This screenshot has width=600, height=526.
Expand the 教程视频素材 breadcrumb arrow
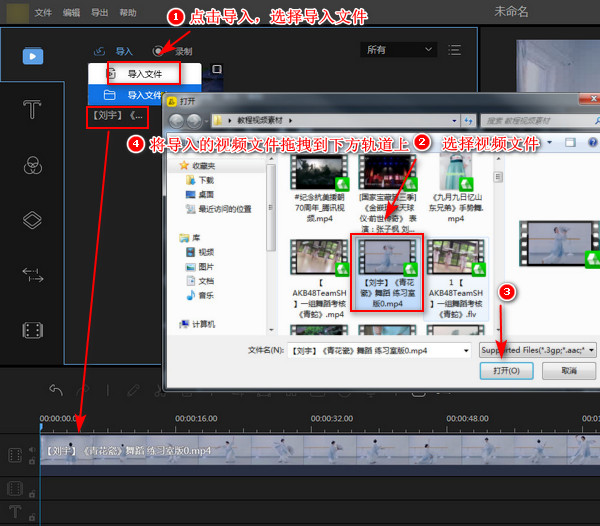(290, 121)
